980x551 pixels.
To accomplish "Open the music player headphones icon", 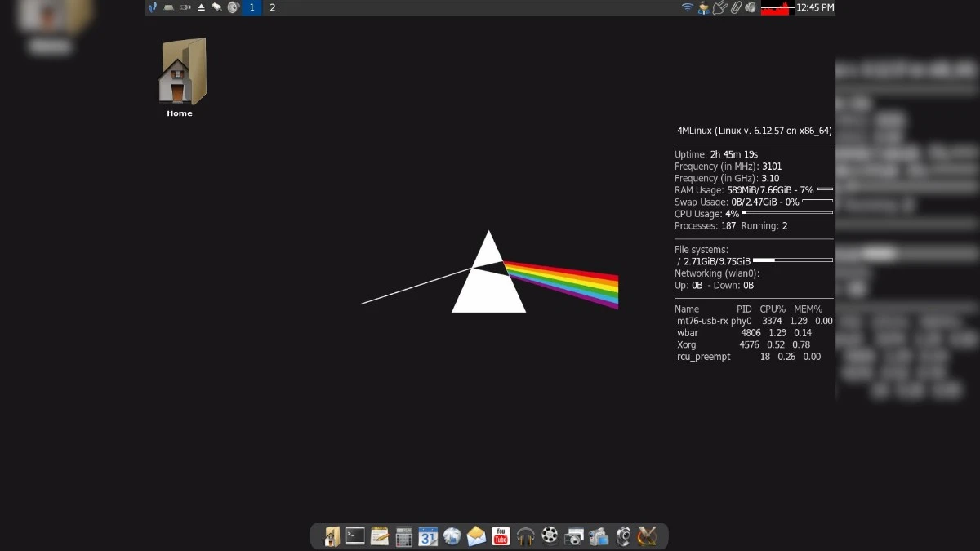I will coord(525,536).
